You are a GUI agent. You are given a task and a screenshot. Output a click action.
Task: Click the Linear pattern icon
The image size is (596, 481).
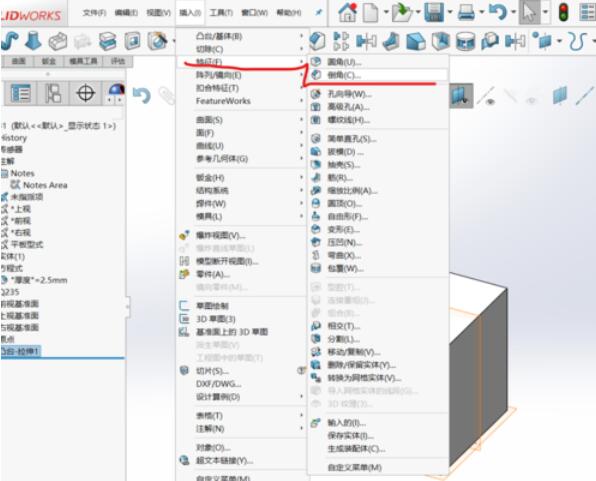[x=341, y=41]
